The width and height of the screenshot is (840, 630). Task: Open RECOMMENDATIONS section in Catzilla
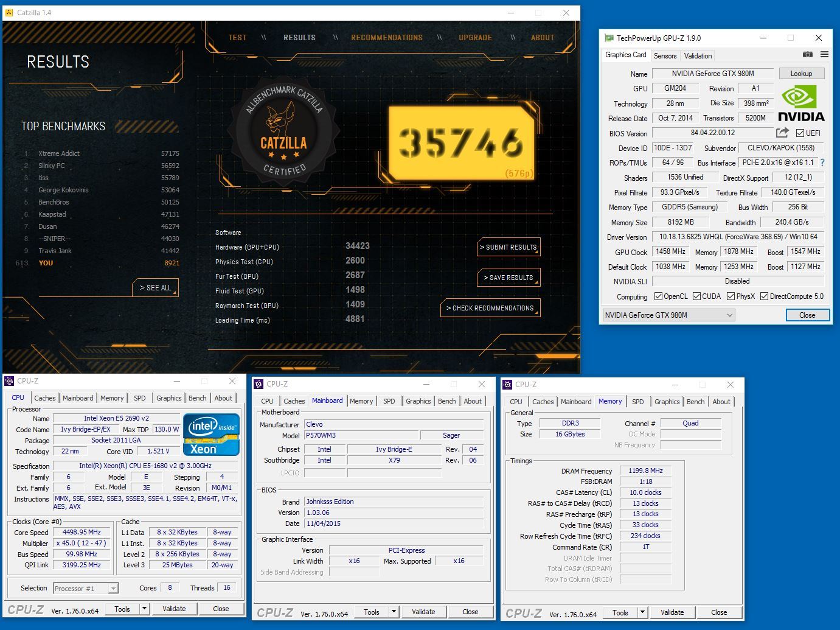387,37
